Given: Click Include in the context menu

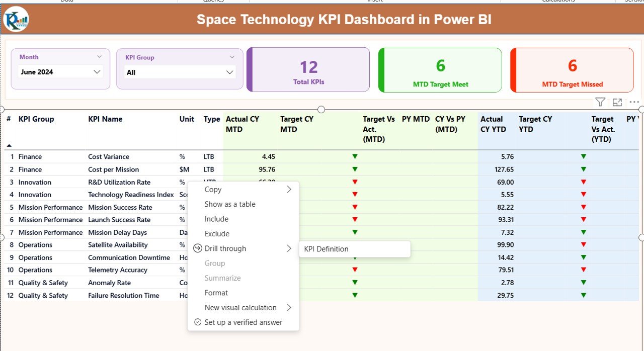Looking at the screenshot, I should 216,219.
